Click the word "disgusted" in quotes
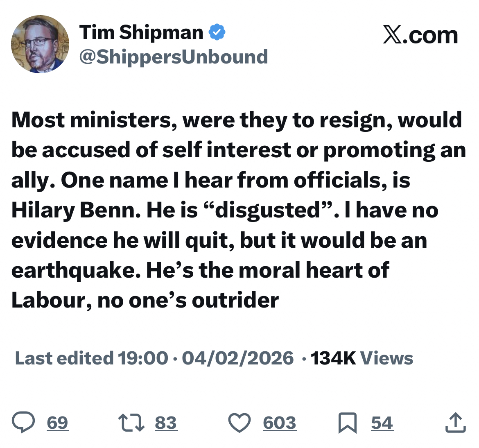 pos(267,210)
